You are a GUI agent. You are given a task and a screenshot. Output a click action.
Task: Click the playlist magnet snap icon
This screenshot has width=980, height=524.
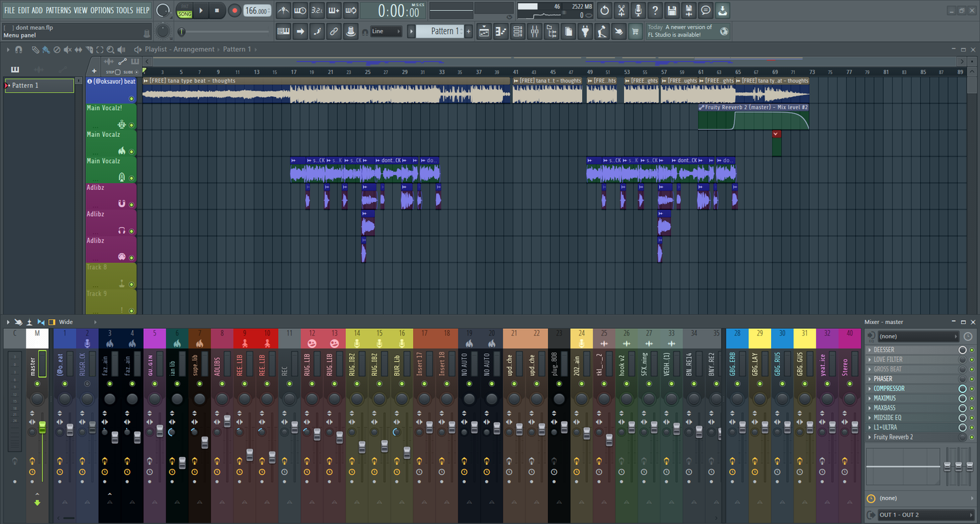tap(18, 49)
